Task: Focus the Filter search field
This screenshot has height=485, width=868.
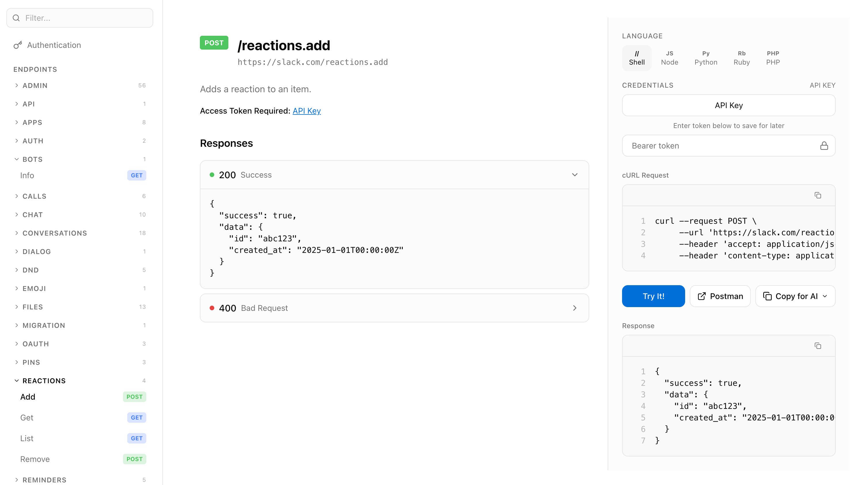Action: click(x=79, y=18)
